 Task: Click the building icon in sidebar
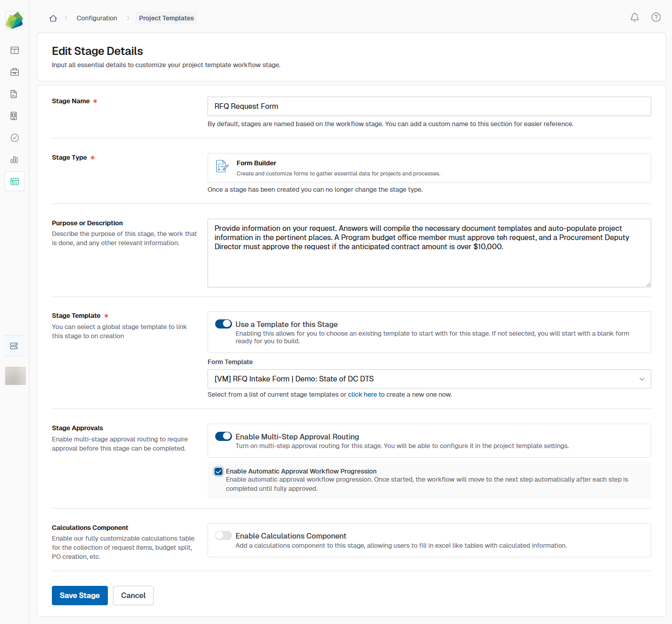pos(14,116)
